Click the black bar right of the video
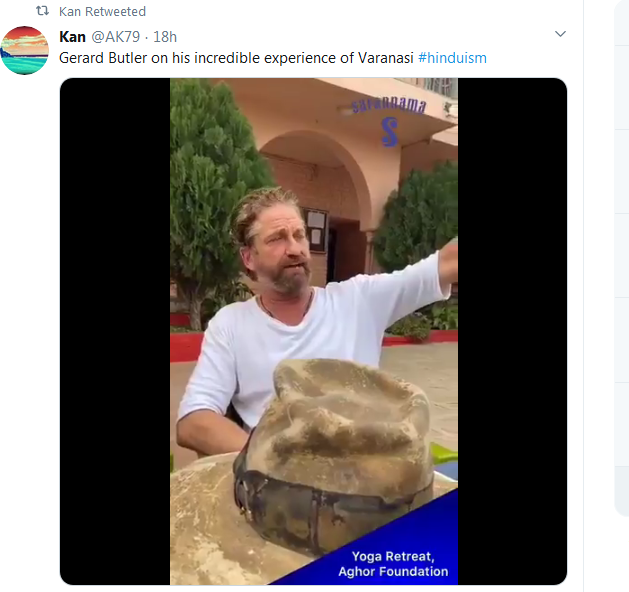The height and width of the screenshot is (592, 629). (x=512, y=330)
